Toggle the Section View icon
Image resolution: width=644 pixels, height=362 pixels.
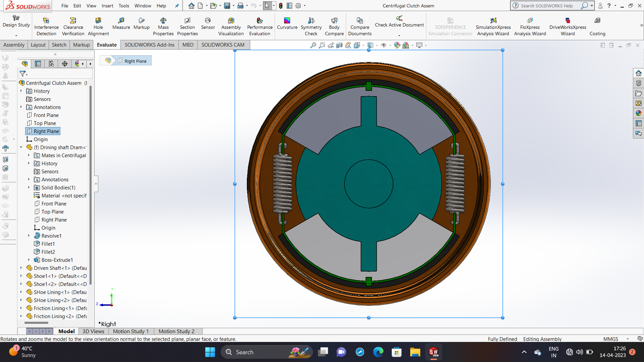(x=339, y=45)
